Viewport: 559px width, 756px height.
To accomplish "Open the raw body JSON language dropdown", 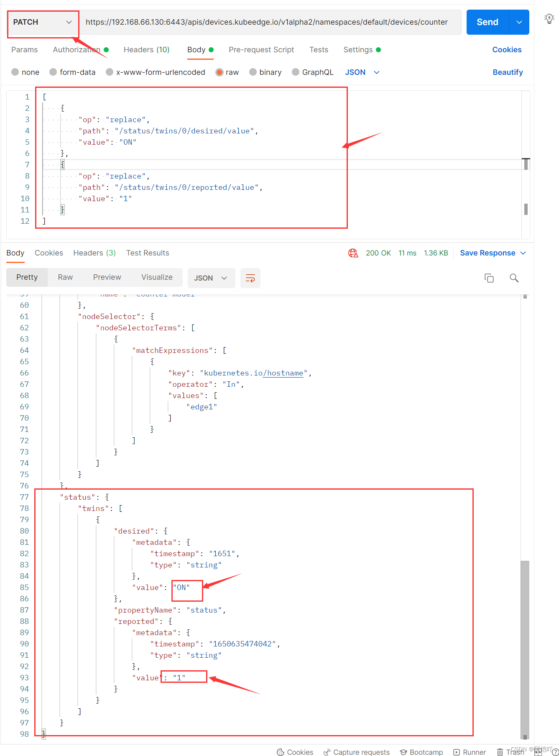I will 362,72.
